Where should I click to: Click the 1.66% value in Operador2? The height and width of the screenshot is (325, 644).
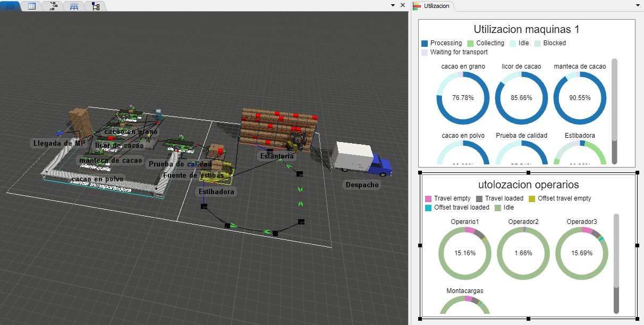[x=523, y=254]
